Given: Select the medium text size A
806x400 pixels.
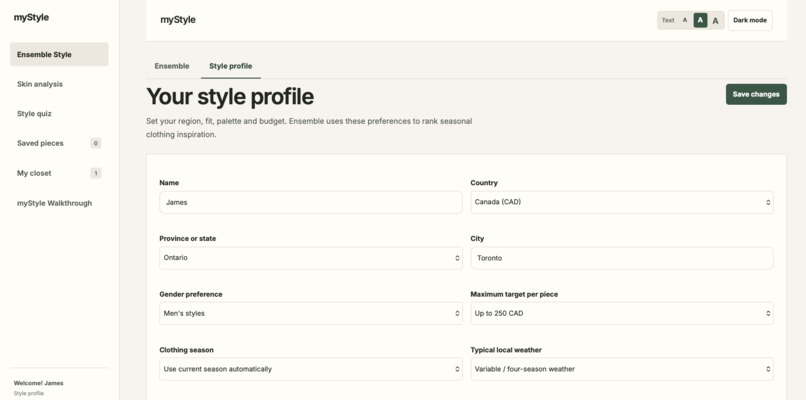Looking at the screenshot, I should pyautogui.click(x=700, y=21).
